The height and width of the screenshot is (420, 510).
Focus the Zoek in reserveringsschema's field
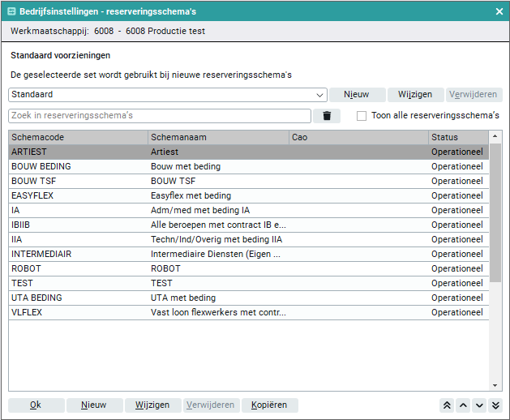click(160, 116)
